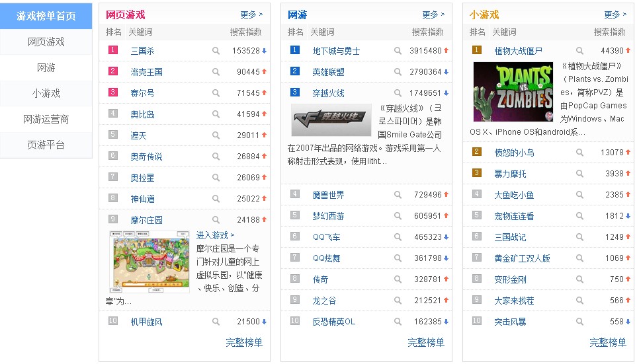Click the magnifier icon next to 突击风暴
The image size is (639, 364).
click(579, 322)
